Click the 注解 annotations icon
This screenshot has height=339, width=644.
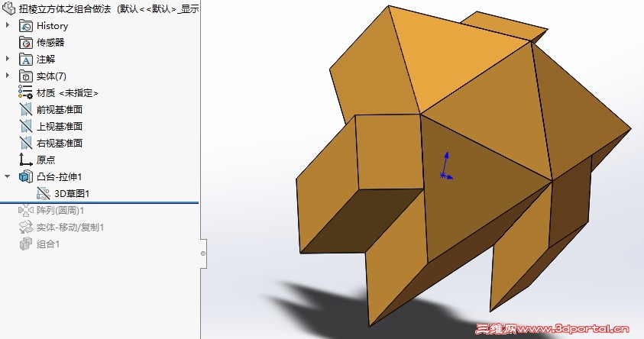click(25, 59)
